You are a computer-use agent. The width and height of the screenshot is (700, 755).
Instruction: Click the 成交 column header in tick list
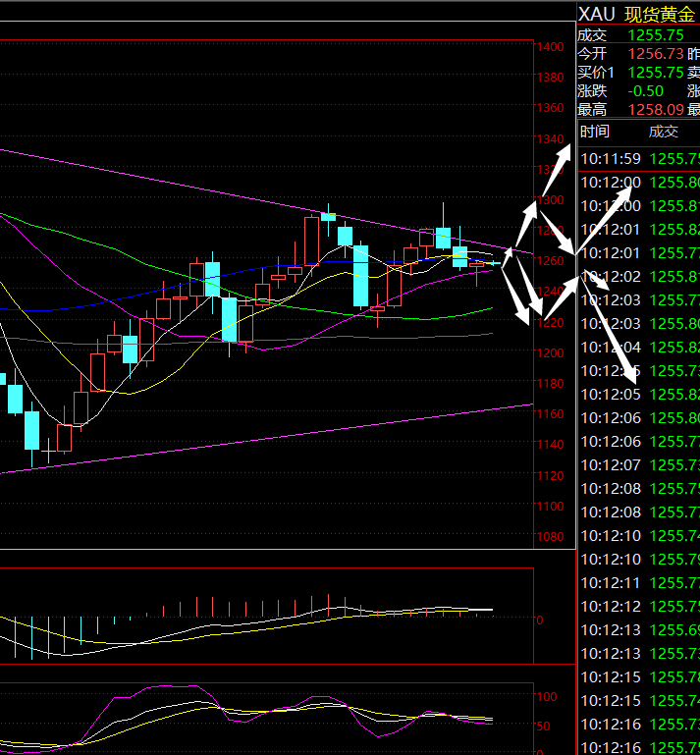point(663,132)
